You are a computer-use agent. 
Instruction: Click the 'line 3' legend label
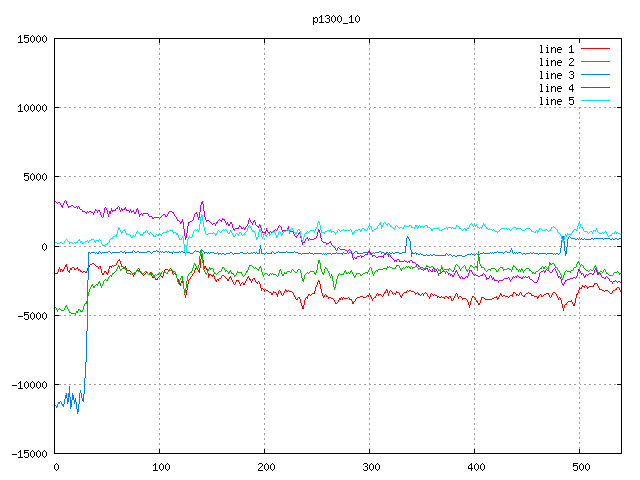click(556, 75)
